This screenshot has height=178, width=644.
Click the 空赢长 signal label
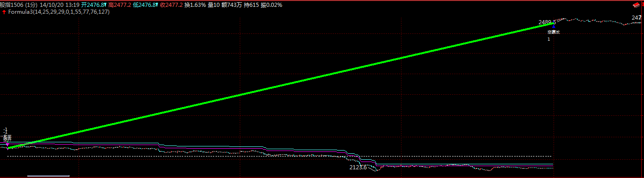[x=554, y=32]
